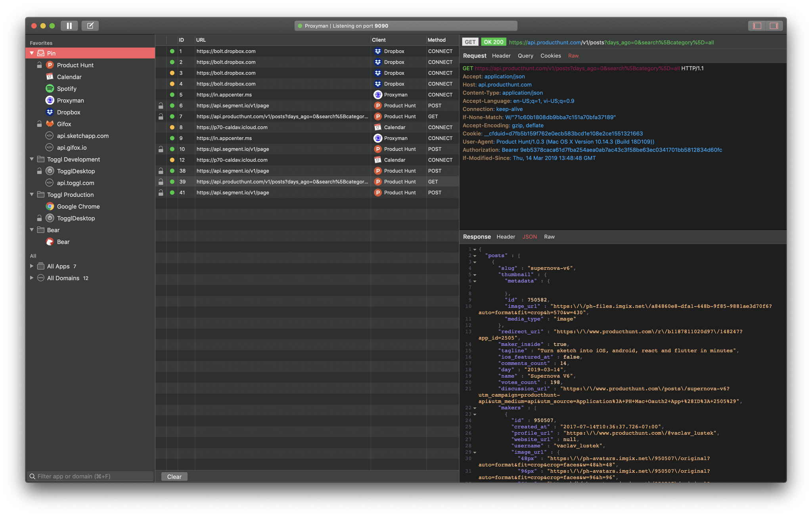Pause traffic capture with the pause icon
The width and height of the screenshot is (812, 516).
pyautogui.click(x=69, y=26)
